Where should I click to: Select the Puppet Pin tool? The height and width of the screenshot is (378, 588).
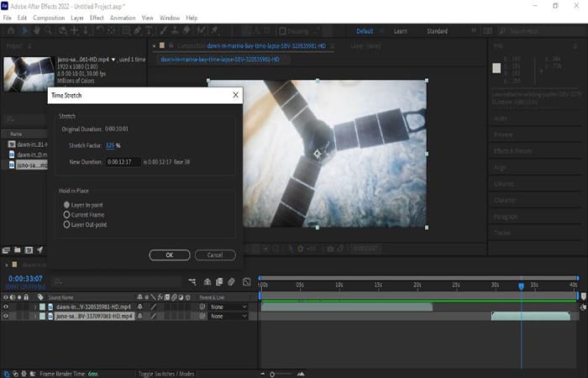click(x=215, y=31)
